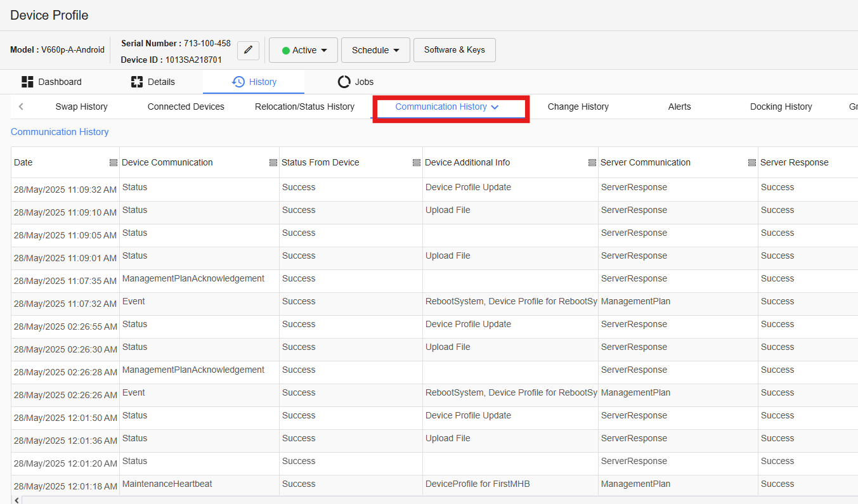Open the Status From Device column menu icon
This screenshot has height=504, width=858.
click(x=417, y=163)
